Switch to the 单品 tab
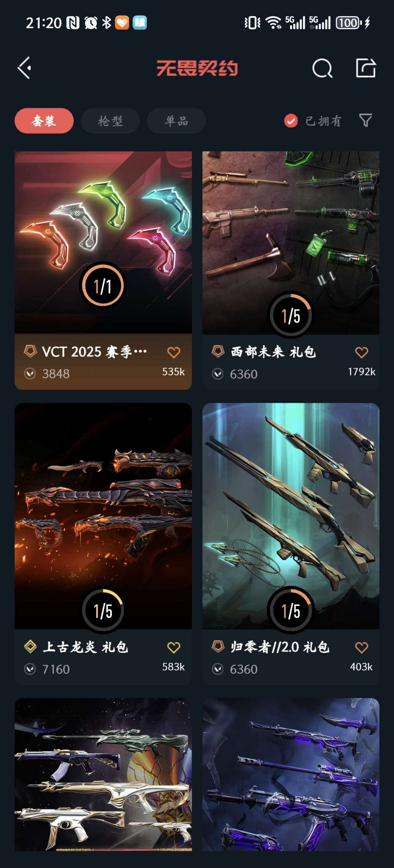The image size is (394, 868). click(177, 121)
